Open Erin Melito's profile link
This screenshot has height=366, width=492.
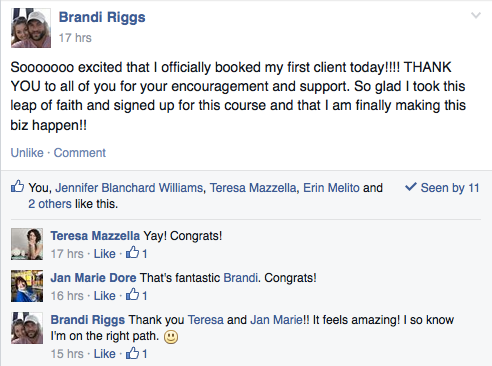coord(331,188)
